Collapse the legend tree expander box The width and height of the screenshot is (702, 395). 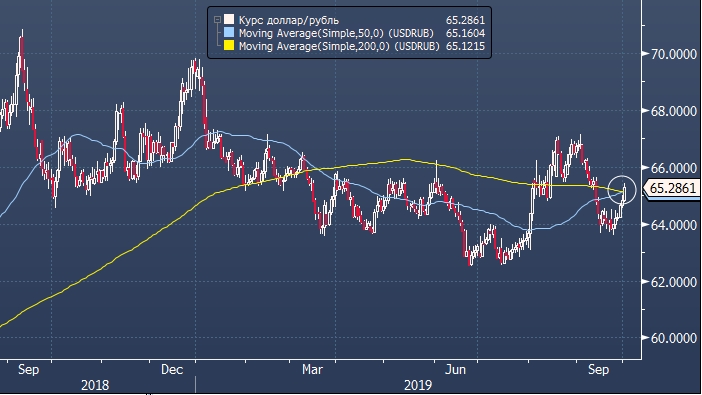click(x=217, y=20)
